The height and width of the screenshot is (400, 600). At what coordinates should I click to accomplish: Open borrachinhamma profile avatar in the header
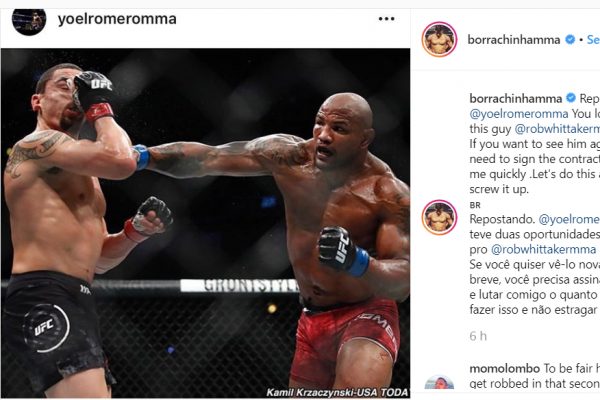tap(439, 39)
